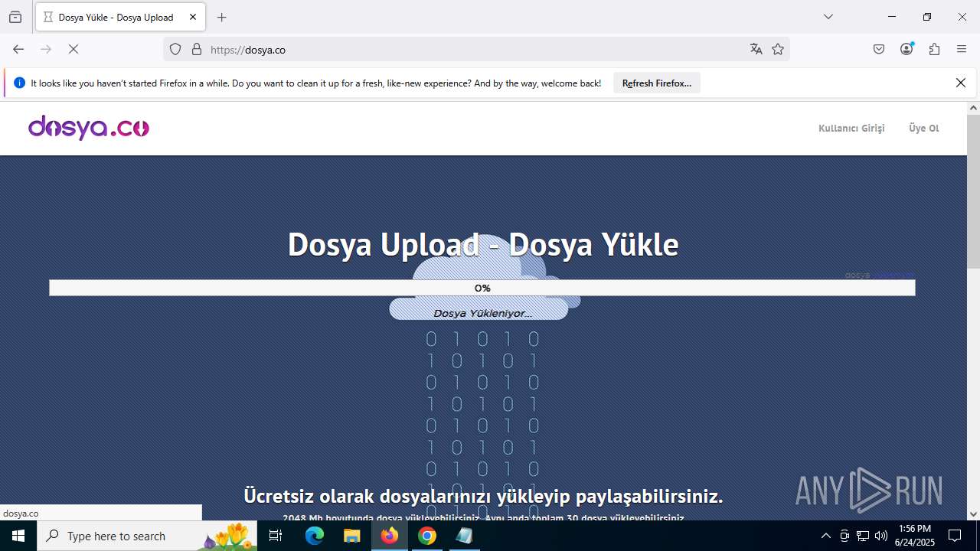This screenshot has width=980, height=551.
Task: Click the 0% upload progress bar
Action: tap(482, 288)
